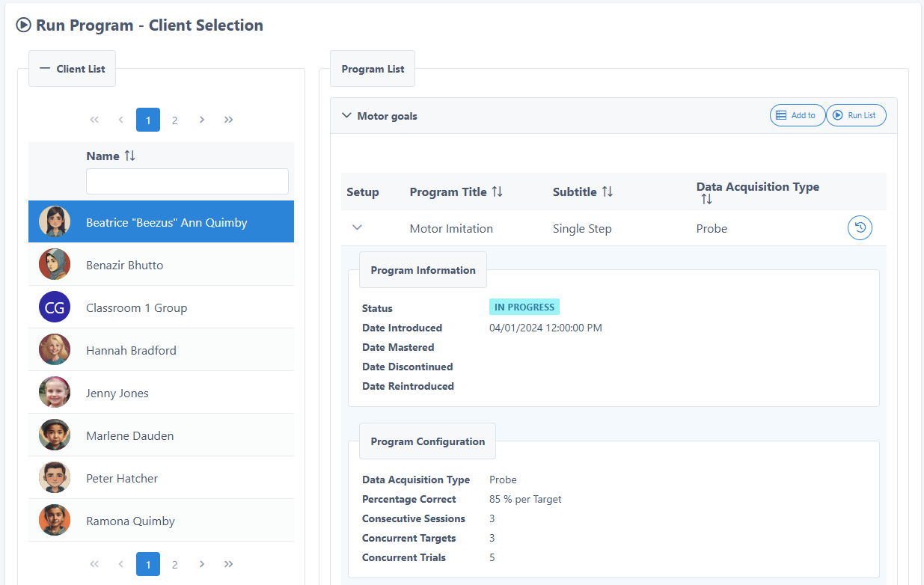Go to next page in bottom paginator

202,564
